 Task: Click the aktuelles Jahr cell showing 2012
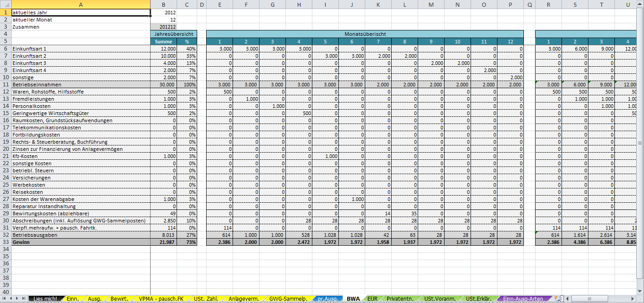click(164, 13)
